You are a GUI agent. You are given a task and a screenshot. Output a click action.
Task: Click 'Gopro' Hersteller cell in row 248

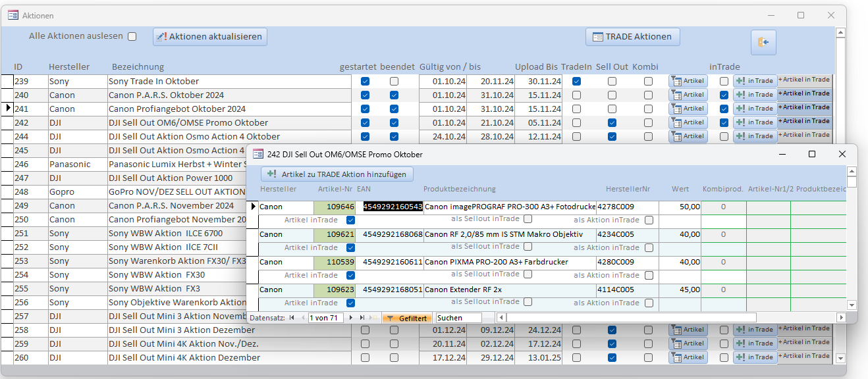[x=78, y=192]
